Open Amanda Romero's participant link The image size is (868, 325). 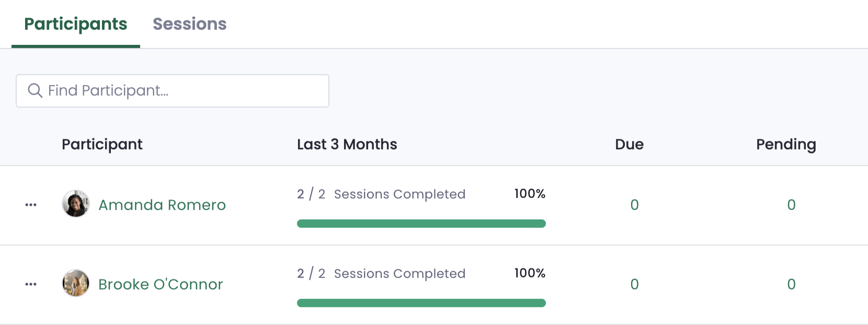pyautogui.click(x=162, y=205)
